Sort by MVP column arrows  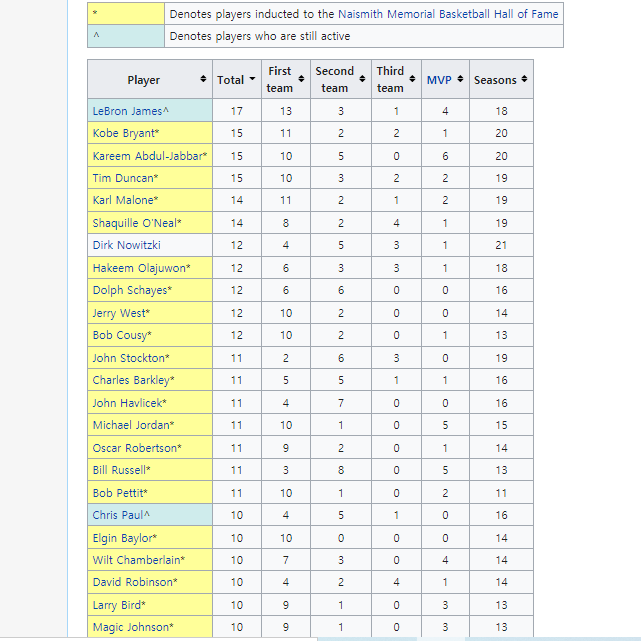(460, 79)
